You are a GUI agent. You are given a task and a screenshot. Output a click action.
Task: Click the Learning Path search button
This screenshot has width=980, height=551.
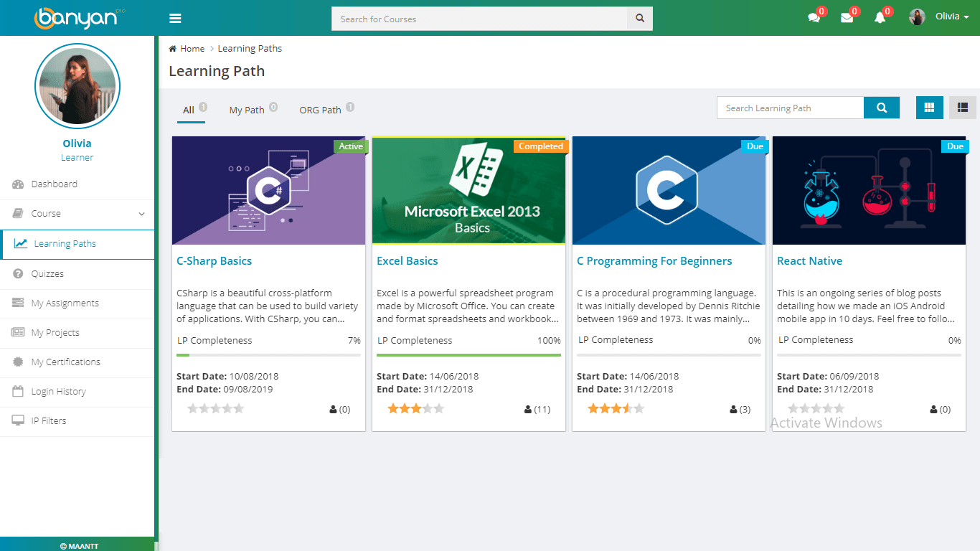click(882, 108)
